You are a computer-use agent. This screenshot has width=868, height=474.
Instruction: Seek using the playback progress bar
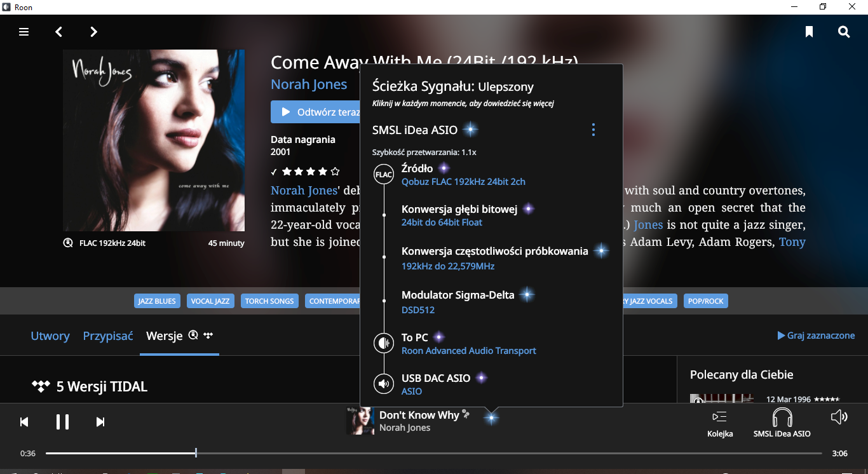click(x=433, y=453)
